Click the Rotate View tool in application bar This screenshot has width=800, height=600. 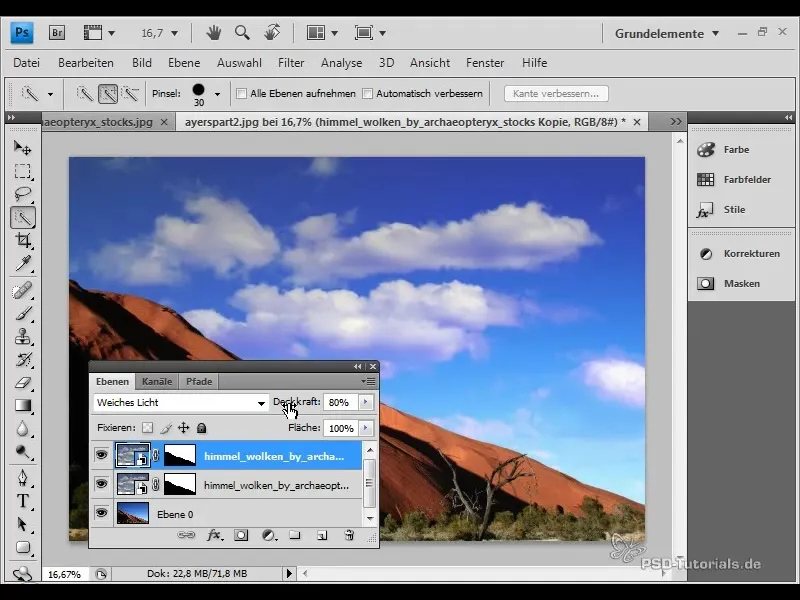(x=272, y=33)
